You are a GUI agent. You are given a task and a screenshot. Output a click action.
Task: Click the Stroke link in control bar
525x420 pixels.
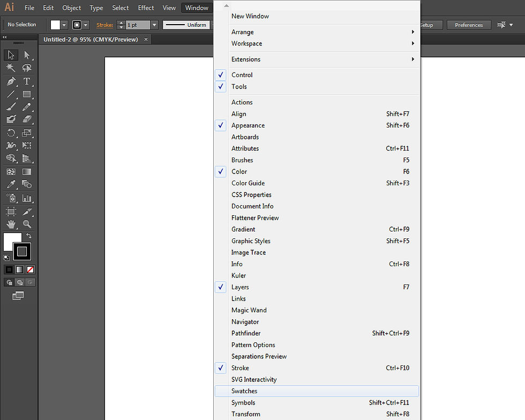click(105, 25)
